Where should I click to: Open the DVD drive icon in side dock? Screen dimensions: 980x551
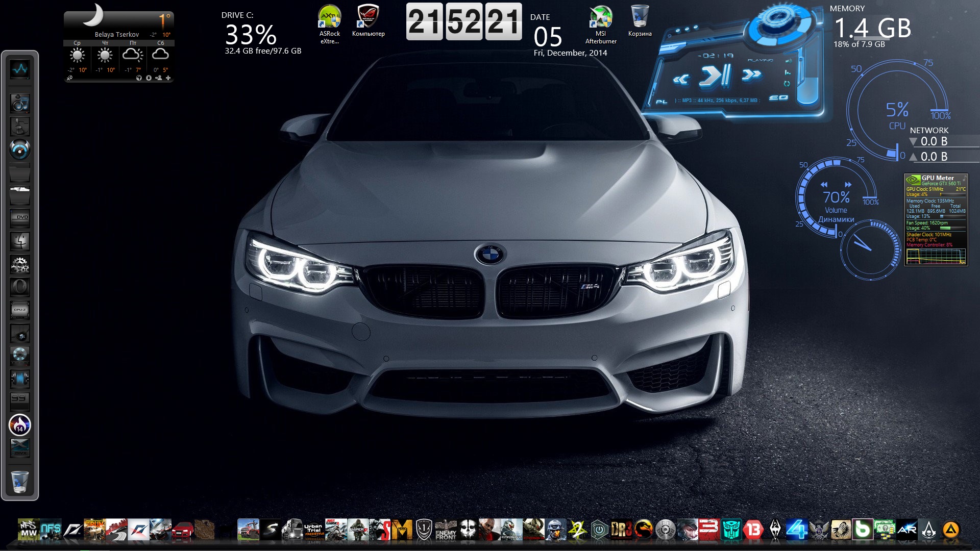(x=20, y=218)
